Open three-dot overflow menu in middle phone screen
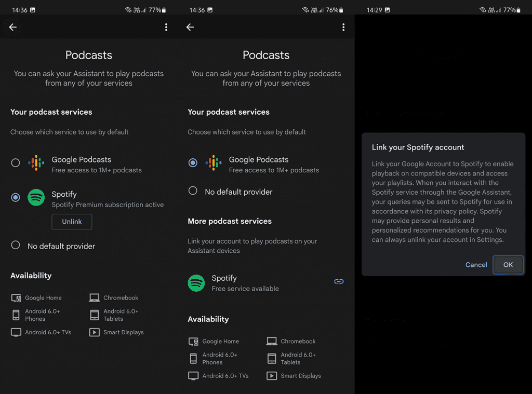The height and width of the screenshot is (394, 532). click(343, 27)
